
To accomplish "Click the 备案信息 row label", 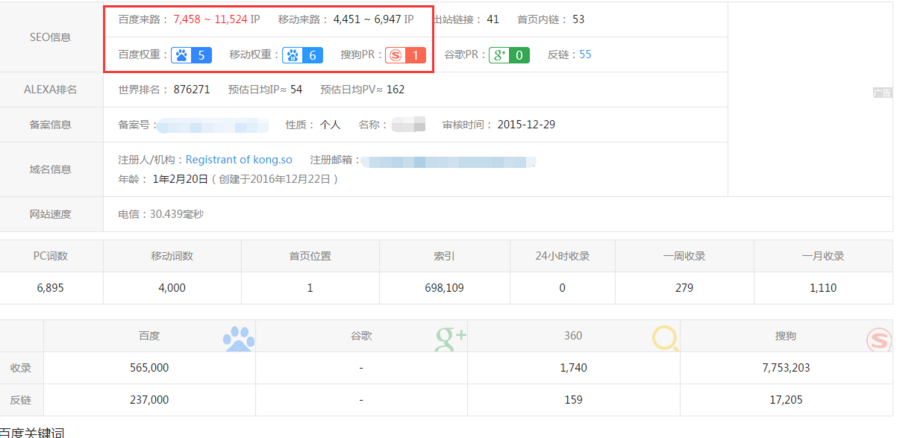I will 51,125.
